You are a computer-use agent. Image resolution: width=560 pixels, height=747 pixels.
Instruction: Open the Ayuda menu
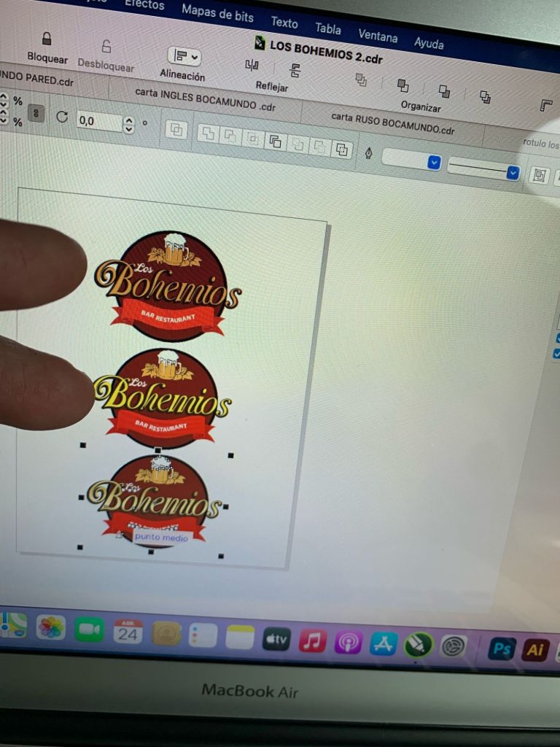tap(429, 43)
